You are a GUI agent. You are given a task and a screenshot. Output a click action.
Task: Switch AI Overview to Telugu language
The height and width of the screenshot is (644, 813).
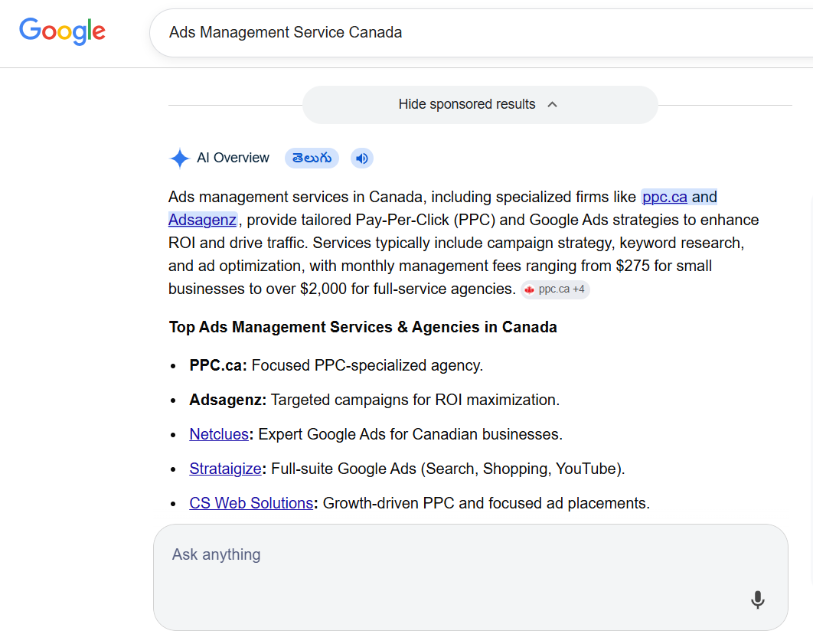tap(312, 159)
